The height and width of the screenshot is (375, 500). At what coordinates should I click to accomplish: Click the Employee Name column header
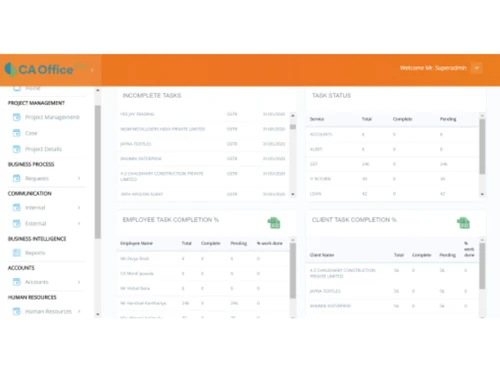pyautogui.click(x=136, y=243)
